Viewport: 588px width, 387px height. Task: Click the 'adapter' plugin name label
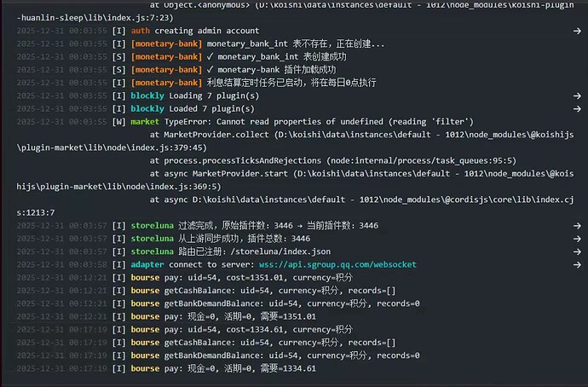click(150, 265)
